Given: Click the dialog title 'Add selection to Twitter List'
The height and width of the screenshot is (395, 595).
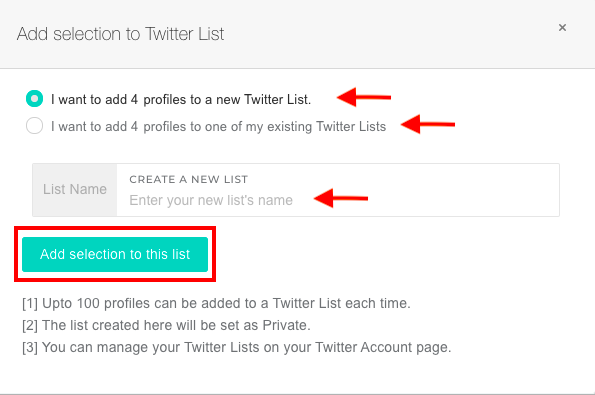Looking at the screenshot, I should click(x=120, y=34).
